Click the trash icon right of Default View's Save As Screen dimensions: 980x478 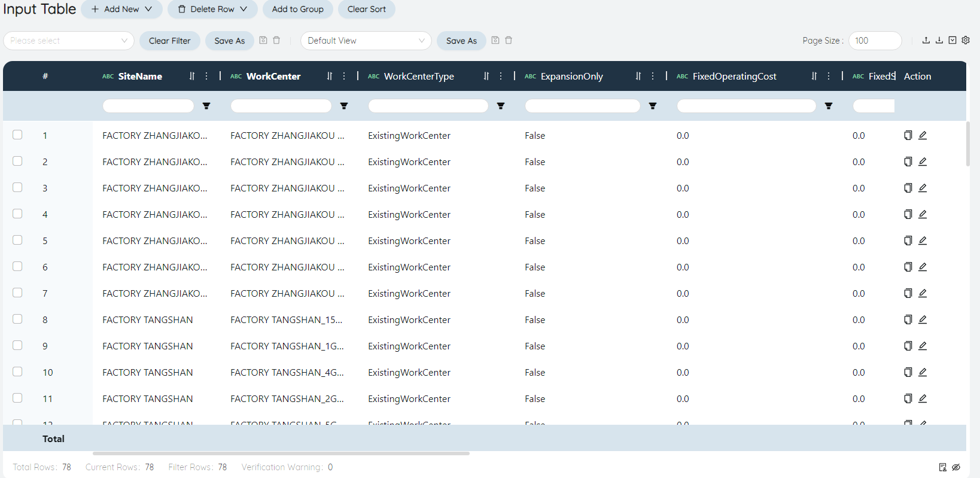pos(509,40)
